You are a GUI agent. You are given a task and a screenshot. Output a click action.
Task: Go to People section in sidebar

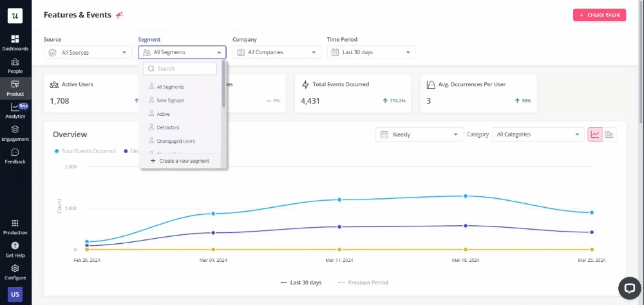[15, 65]
